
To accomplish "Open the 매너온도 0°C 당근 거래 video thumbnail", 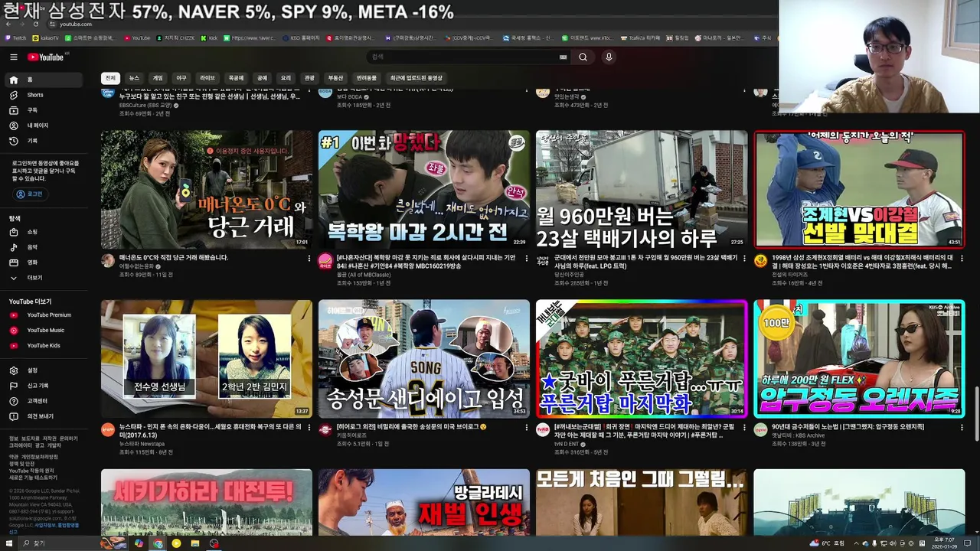I will click(207, 189).
